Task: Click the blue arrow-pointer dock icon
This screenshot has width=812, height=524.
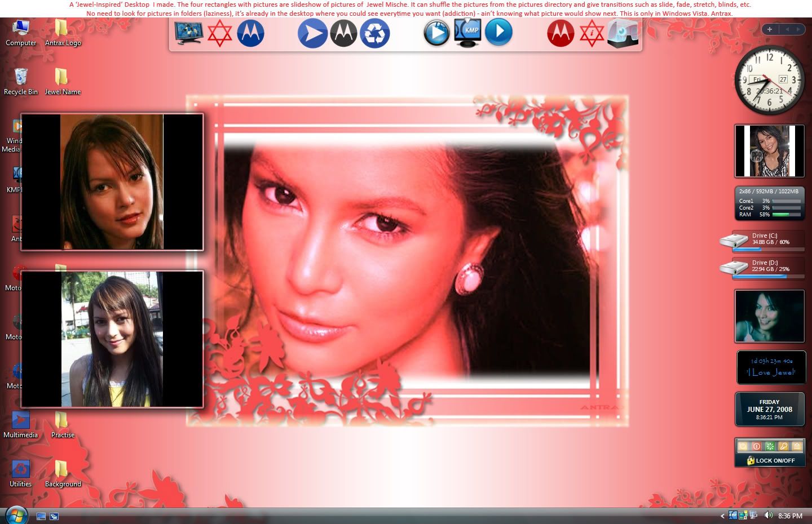Action: 312,33
